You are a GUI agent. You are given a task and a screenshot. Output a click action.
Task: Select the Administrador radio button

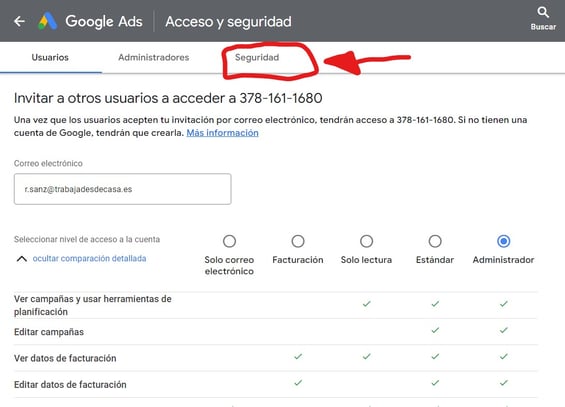[503, 241]
